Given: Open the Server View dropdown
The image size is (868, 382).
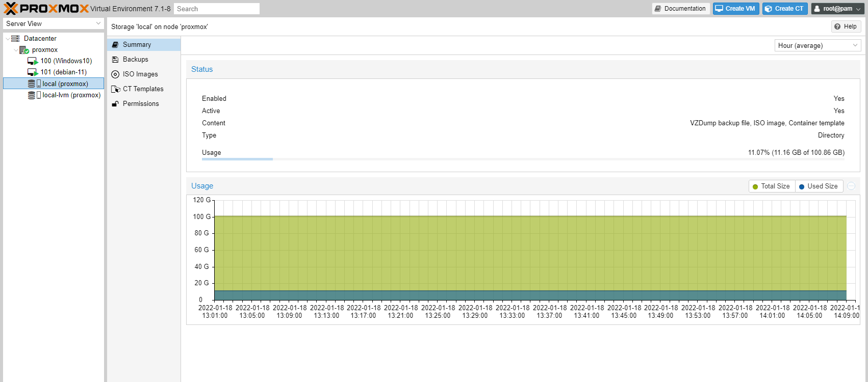Looking at the screenshot, I should (53, 24).
